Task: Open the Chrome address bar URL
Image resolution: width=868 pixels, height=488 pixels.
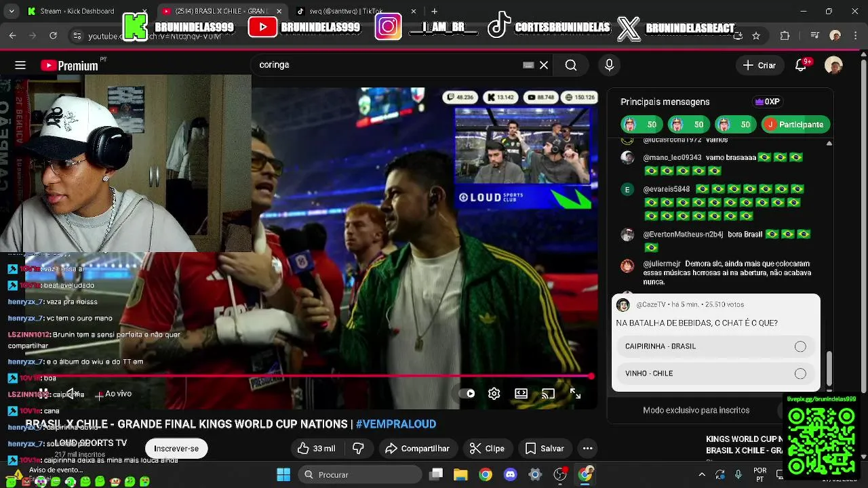Action: (x=155, y=36)
